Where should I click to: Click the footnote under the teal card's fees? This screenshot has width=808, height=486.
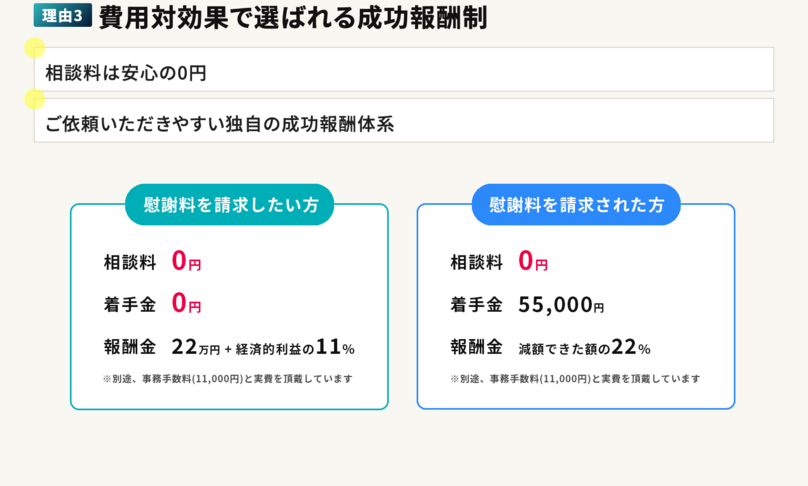(x=227, y=379)
